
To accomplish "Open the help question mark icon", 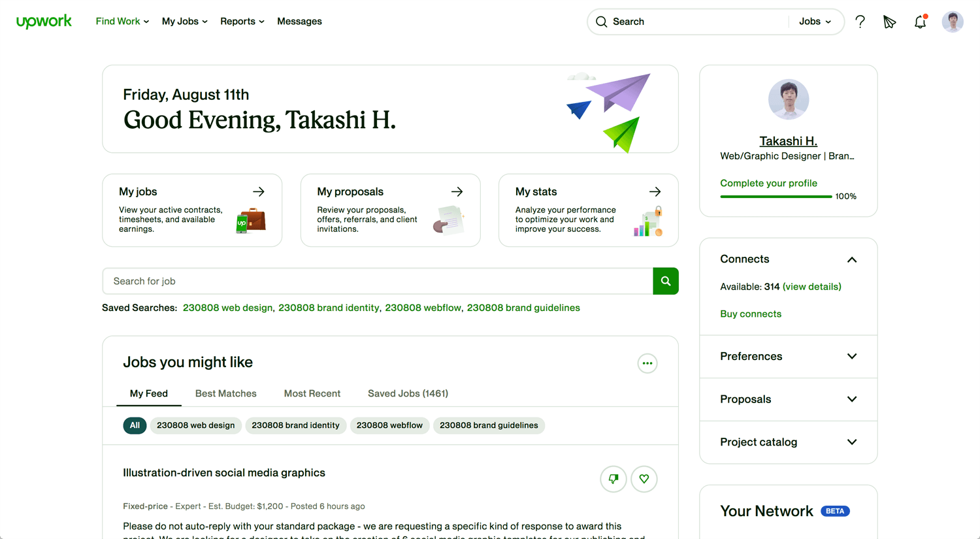I will point(860,22).
